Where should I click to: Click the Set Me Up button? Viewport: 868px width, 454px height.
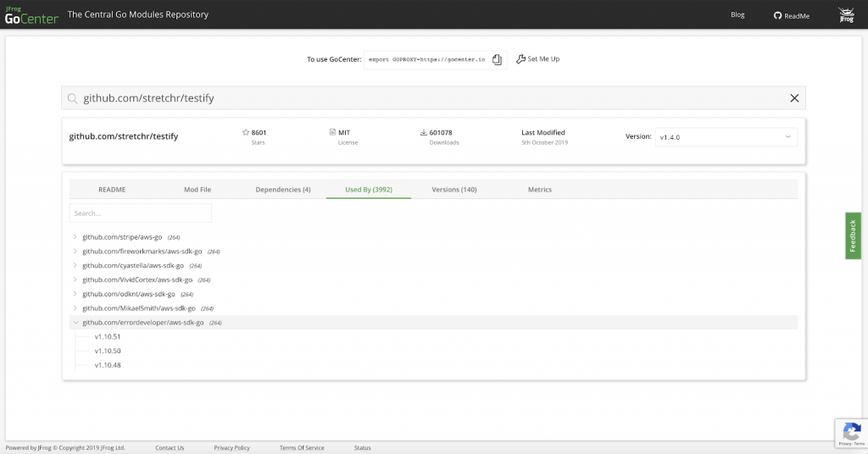point(538,59)
